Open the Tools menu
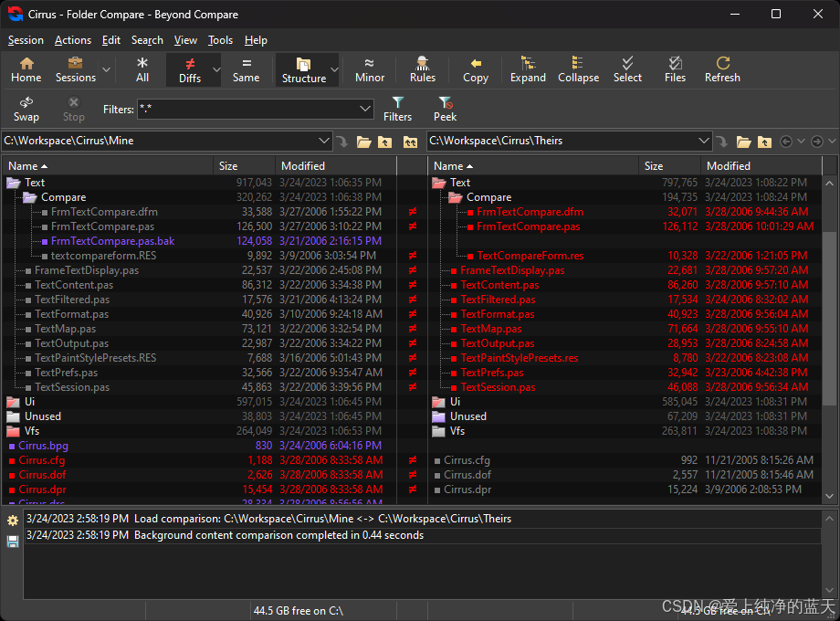This screenshot has width=840, height=621. point(220,40)
